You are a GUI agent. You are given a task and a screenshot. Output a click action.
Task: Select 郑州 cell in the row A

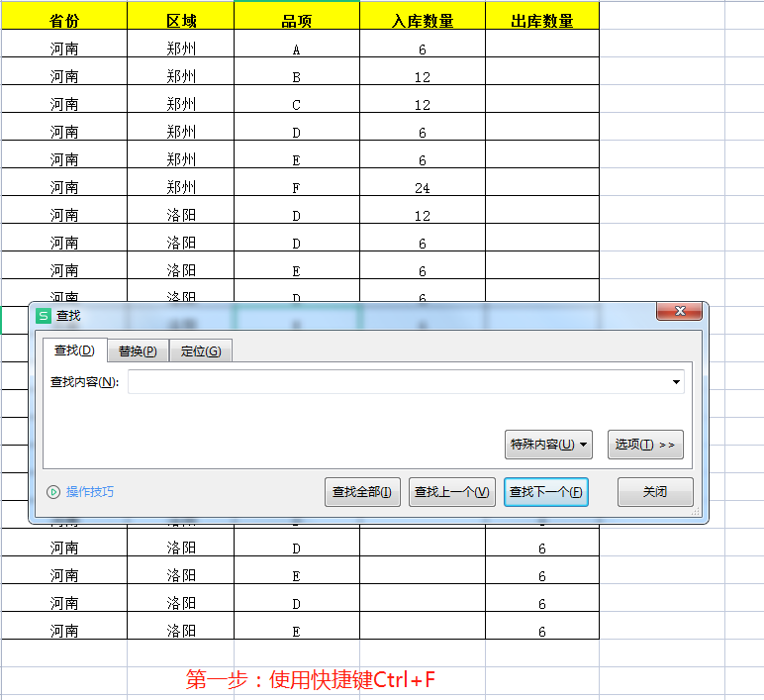click(x=181, y=44)
